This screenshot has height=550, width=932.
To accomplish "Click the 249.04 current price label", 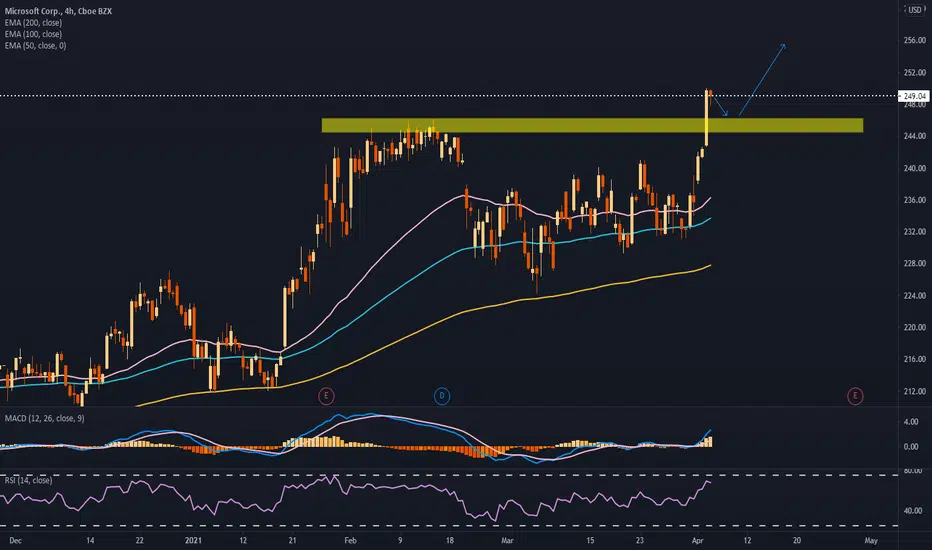I will click(914, 96).
